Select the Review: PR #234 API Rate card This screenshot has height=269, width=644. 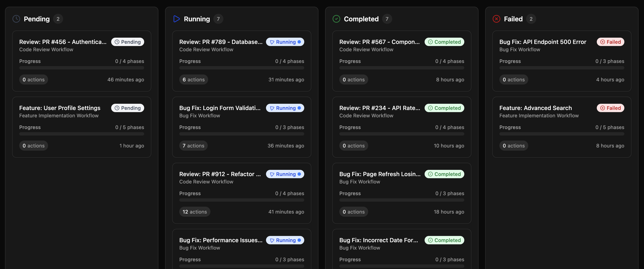click(401, 127)
